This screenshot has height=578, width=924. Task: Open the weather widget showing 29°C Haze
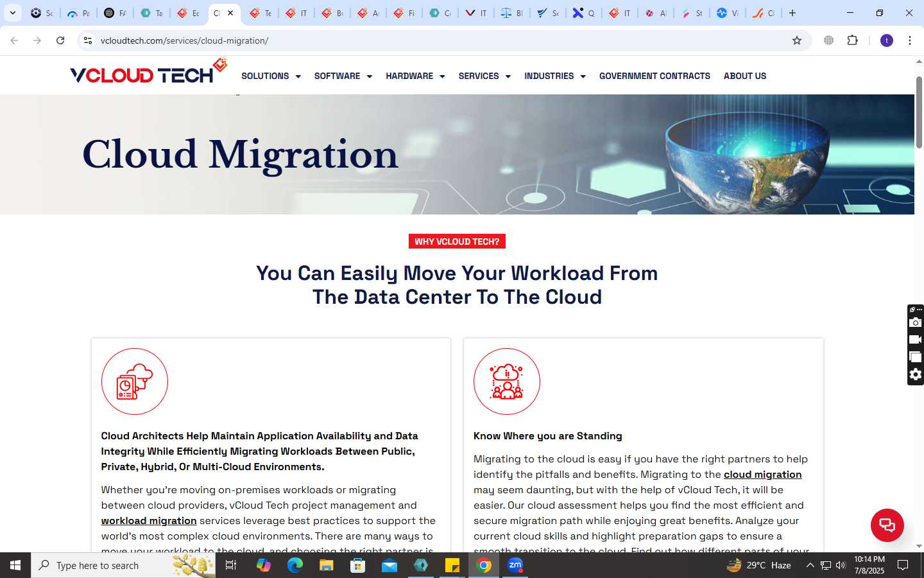click(x=758, y=565)
